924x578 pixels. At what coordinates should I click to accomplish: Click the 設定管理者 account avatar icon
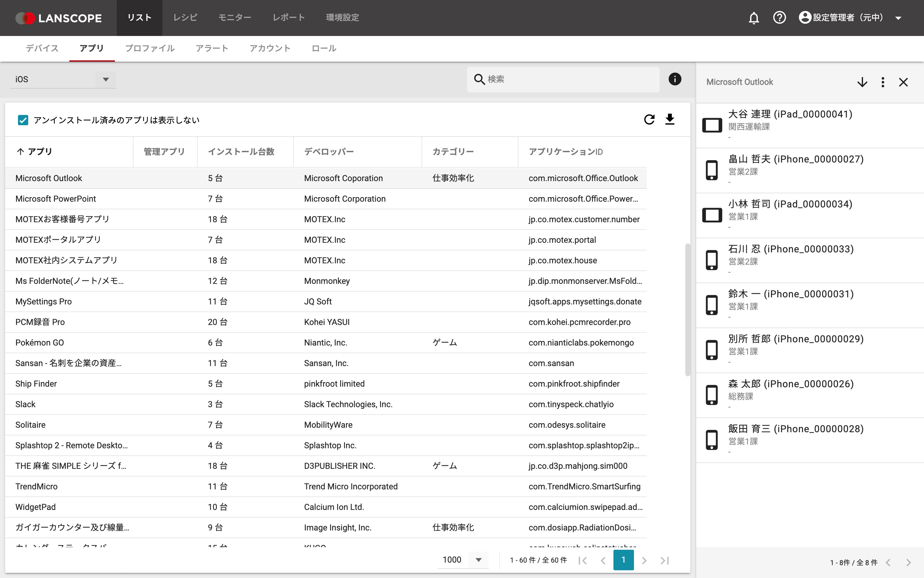[805, 18]
